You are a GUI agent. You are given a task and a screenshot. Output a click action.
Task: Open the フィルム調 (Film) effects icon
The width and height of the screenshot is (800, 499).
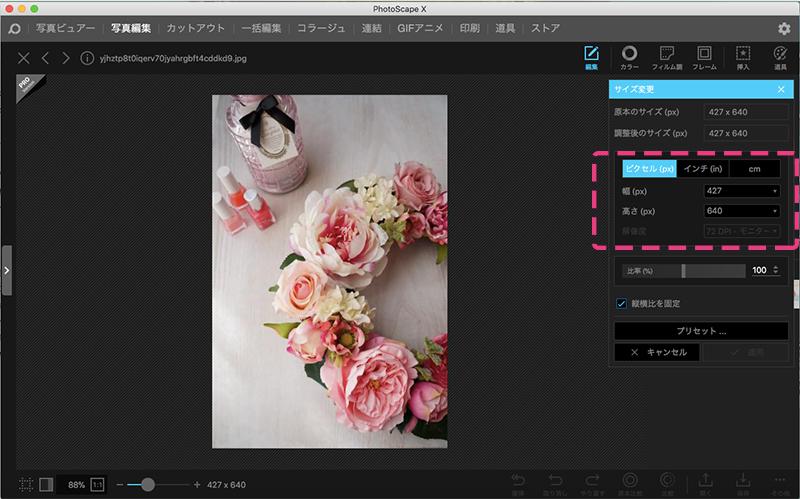tap(667, 57)
